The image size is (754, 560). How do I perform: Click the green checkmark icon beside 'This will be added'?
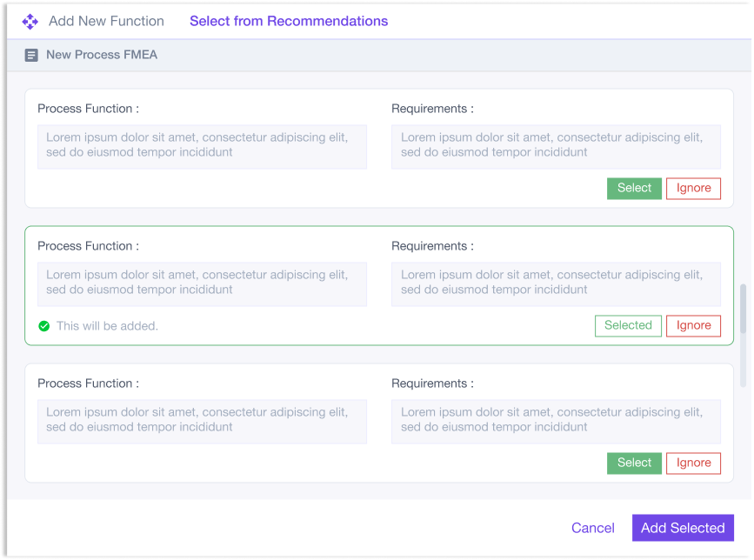pos(43,326)
